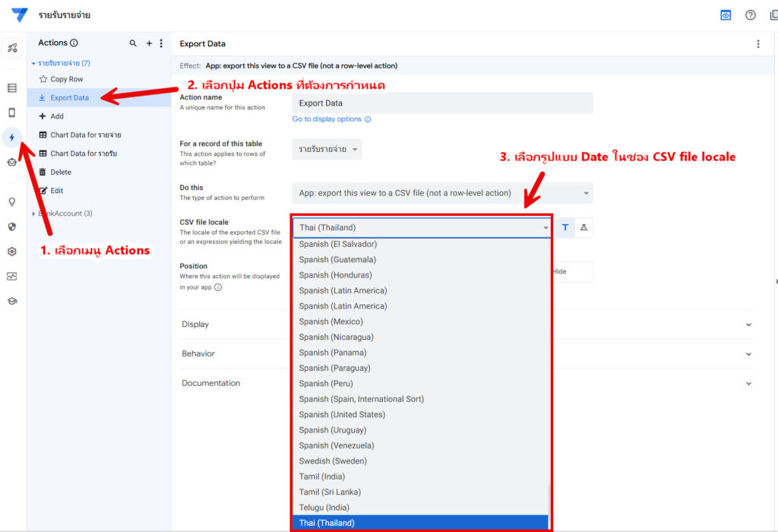Switch CSV locale to text T mode
The width and height of the screenshot is (778, 532).
point(565,227)
